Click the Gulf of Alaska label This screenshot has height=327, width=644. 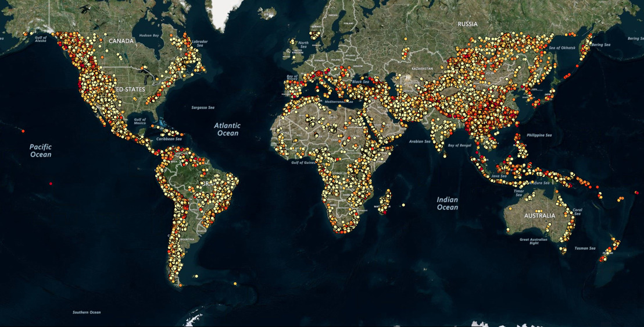pyautogui.click(x=41, y=40)
